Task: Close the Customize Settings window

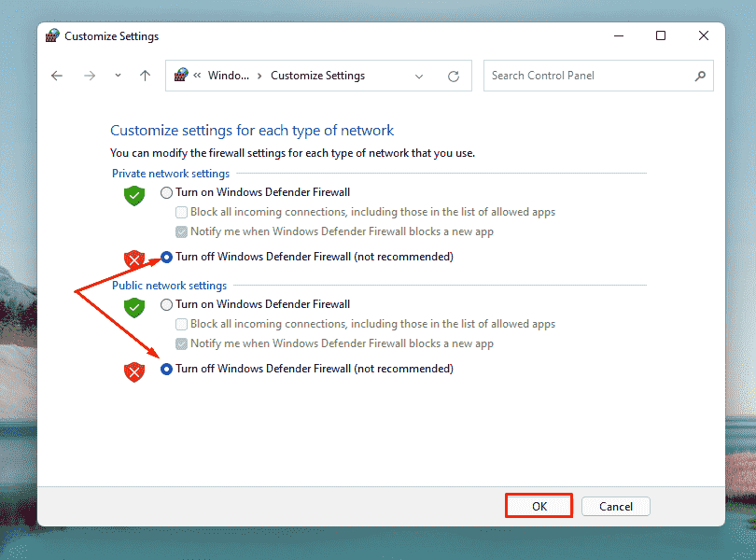Action: point(704,35)
